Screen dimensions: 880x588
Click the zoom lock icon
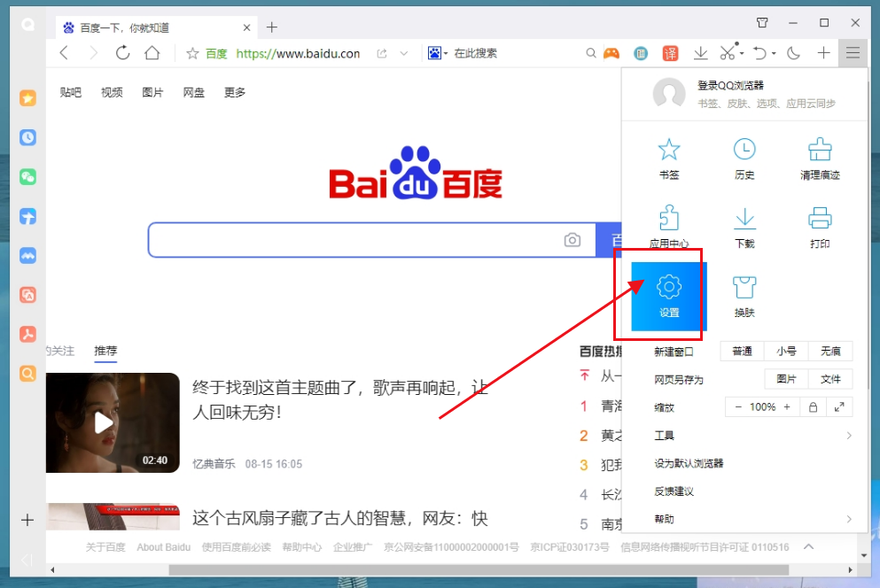(x=813, y=407)
